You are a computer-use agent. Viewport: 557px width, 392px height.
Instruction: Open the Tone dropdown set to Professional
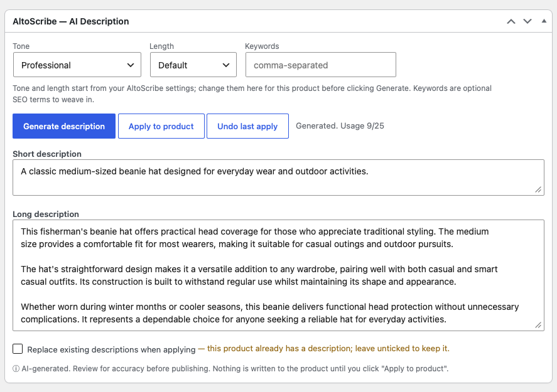coord(77,65)
